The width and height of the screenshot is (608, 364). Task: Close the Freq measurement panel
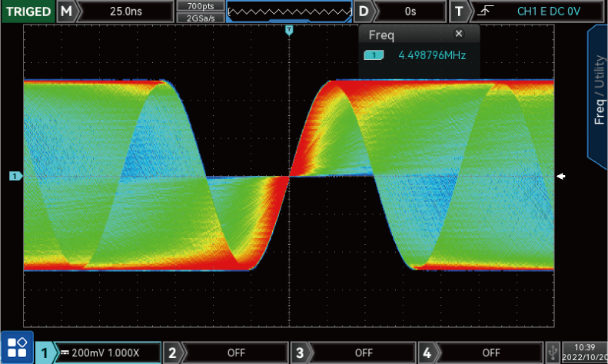(x=459, y=35)
